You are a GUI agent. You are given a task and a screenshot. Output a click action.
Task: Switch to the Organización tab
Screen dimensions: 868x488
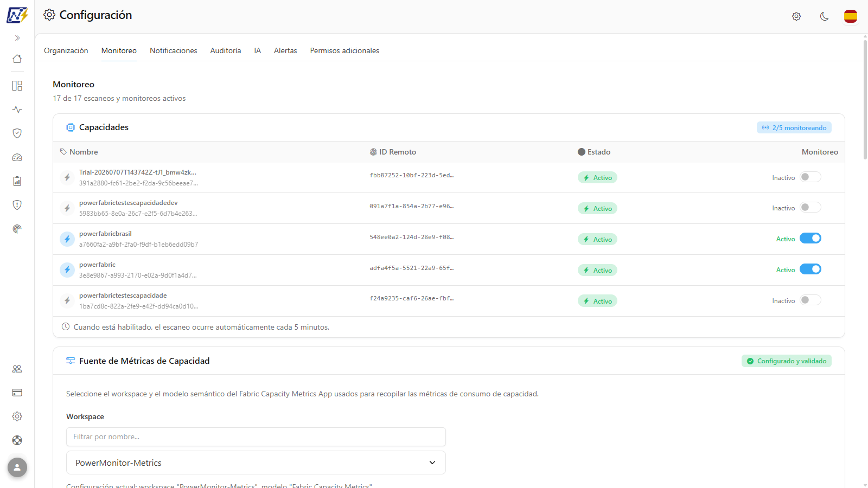(66, 50)
